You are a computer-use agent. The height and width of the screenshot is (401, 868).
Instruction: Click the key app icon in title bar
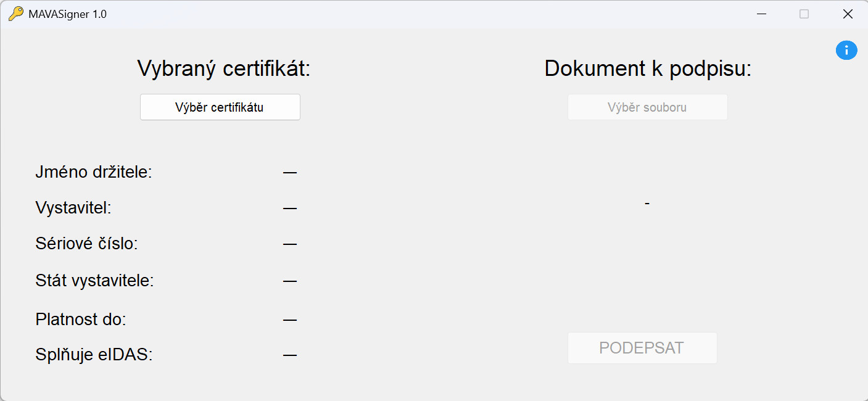15,14
